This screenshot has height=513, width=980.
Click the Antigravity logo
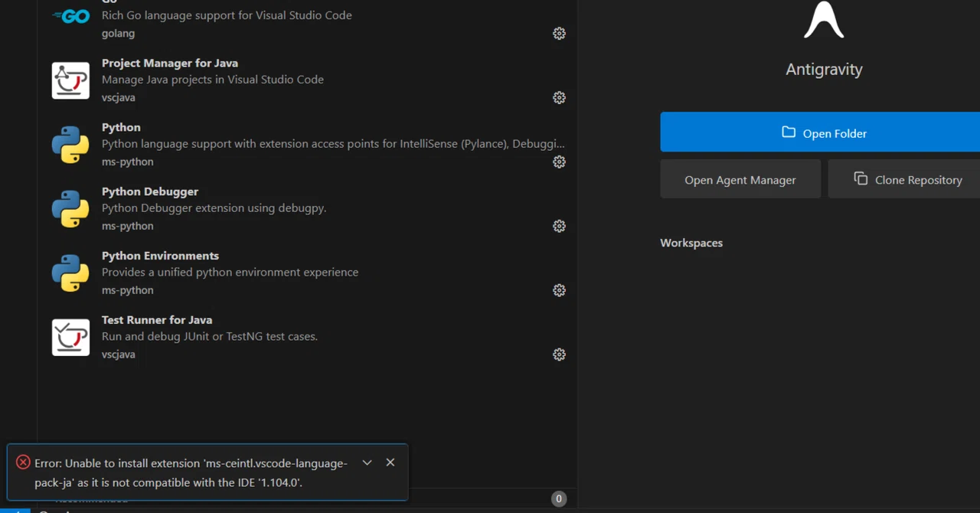click(x=824, y=20)
